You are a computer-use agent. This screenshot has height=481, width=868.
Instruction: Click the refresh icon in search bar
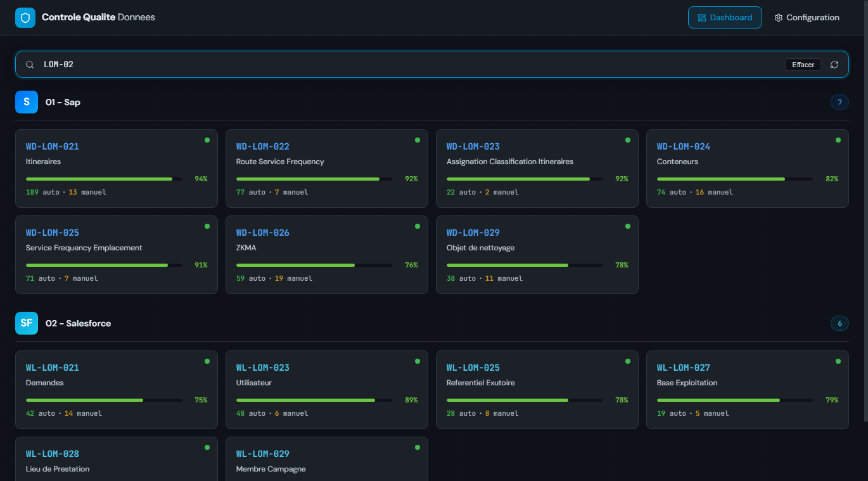(834, 65)
